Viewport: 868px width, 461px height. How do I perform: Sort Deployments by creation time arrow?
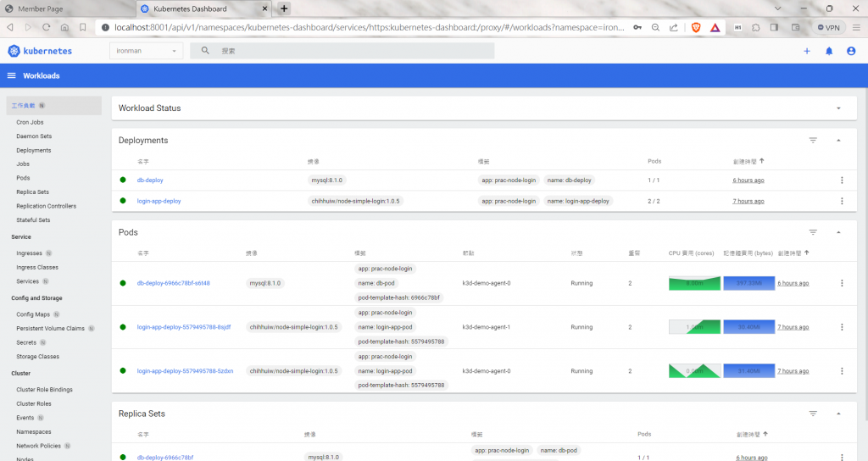pyautogui.click(x=762, y=161)
